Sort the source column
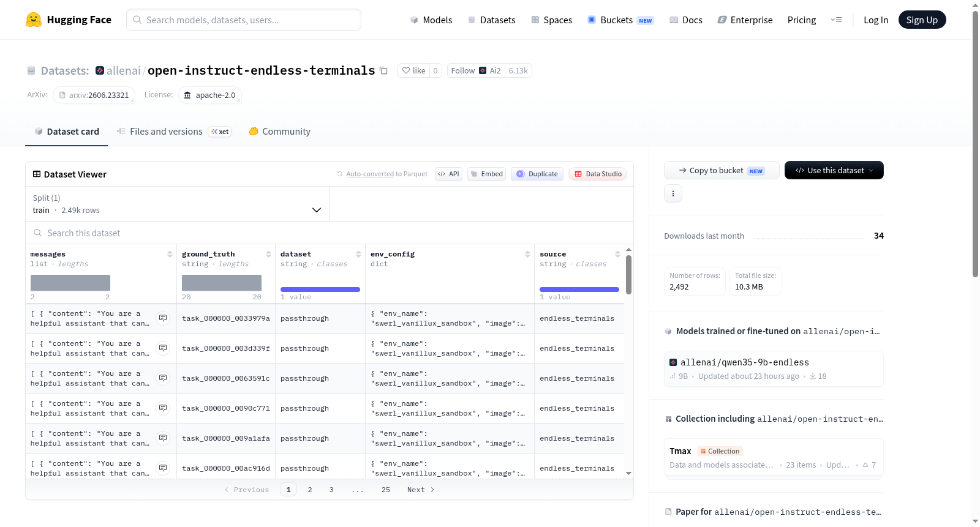Screen dimensions: 980x527 click(x=617, y=254)
